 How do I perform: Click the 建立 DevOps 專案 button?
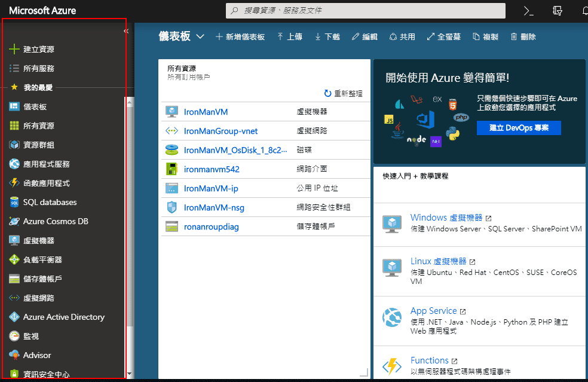pyautogui.click(x=519, y=128)
